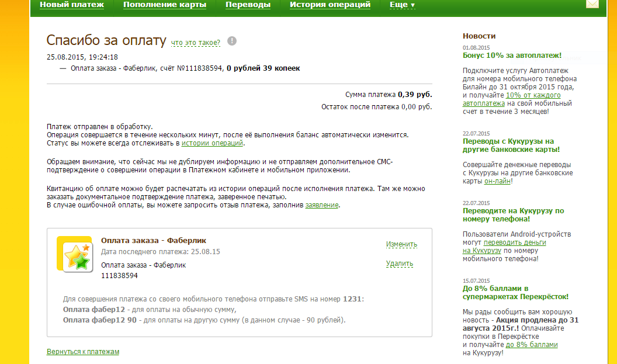Click the news date 01.08.2015
The width and height of the screenshot is (617, 364).
click(x=476, y=47)
